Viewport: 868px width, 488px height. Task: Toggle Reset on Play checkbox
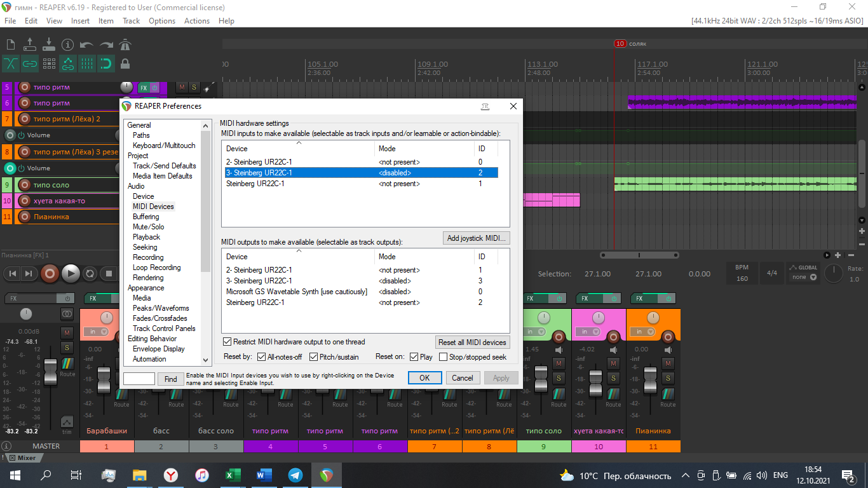[414, 357]
